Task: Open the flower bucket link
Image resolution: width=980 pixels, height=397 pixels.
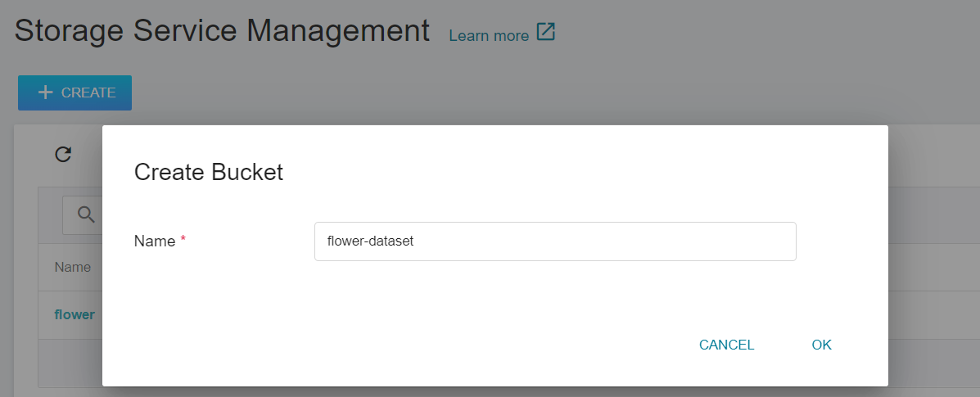Action: 75,314
